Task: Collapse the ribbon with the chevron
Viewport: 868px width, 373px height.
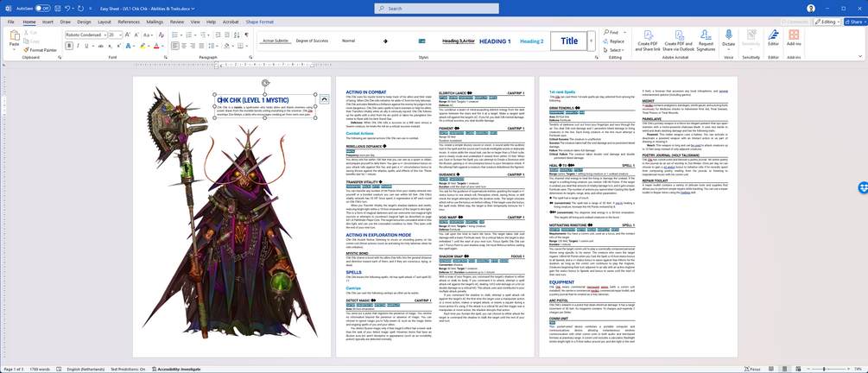Action: pyautogui.click(x=859, y=57)
